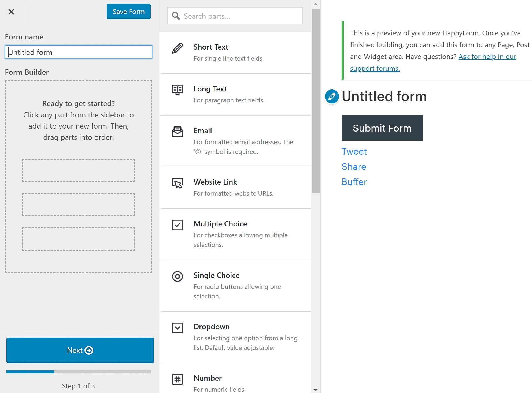Click the Email envelope icon

click(178, 132)
